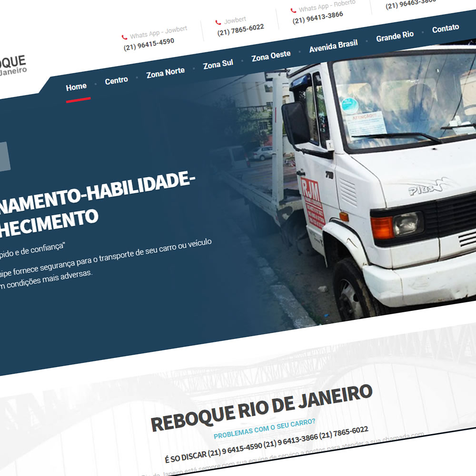Navigate to Zona Oeste
This screenshot has width=476, height=476.
[x=271, y=57]
